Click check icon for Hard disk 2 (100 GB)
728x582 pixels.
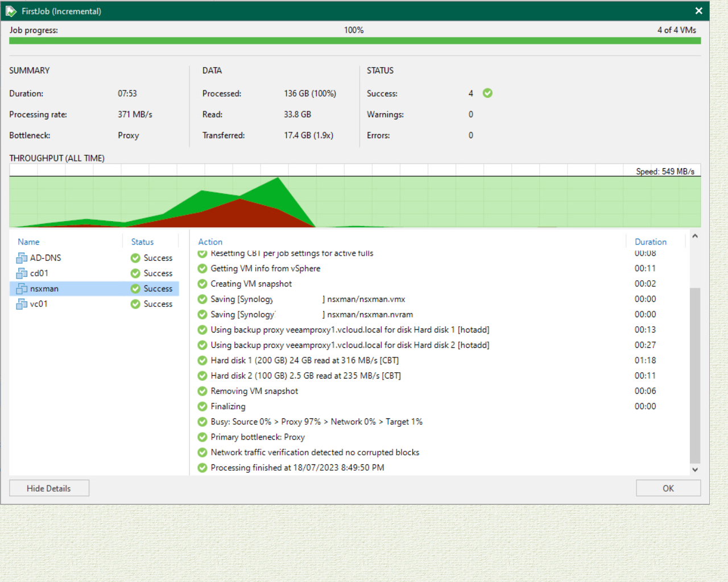pos(202,376)
